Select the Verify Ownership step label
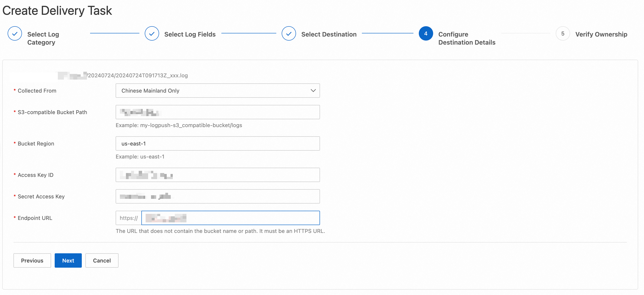Screen dimensions: 644x295 (601, 34)
